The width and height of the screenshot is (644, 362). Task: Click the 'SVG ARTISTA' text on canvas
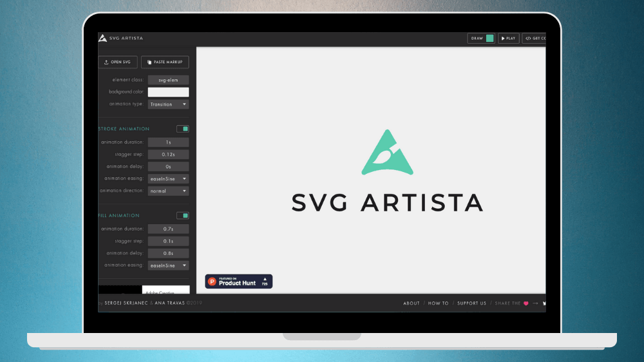(x=387, y=203)
